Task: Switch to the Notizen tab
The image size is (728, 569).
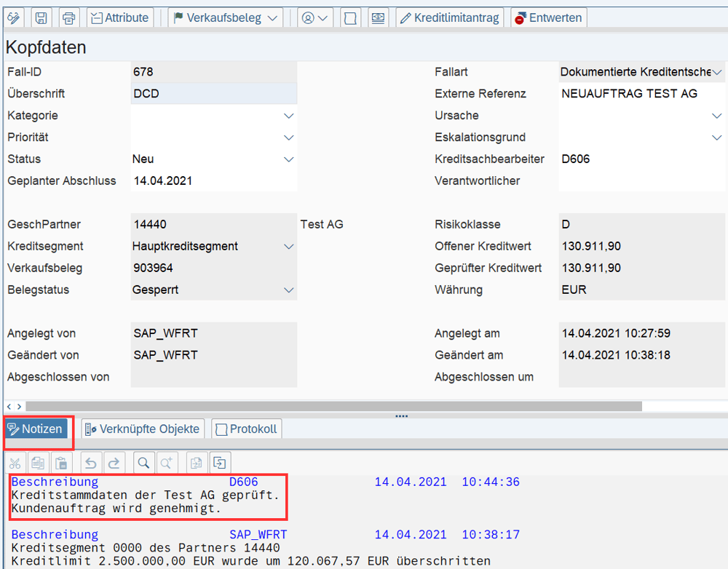Action: pos(36,429)
